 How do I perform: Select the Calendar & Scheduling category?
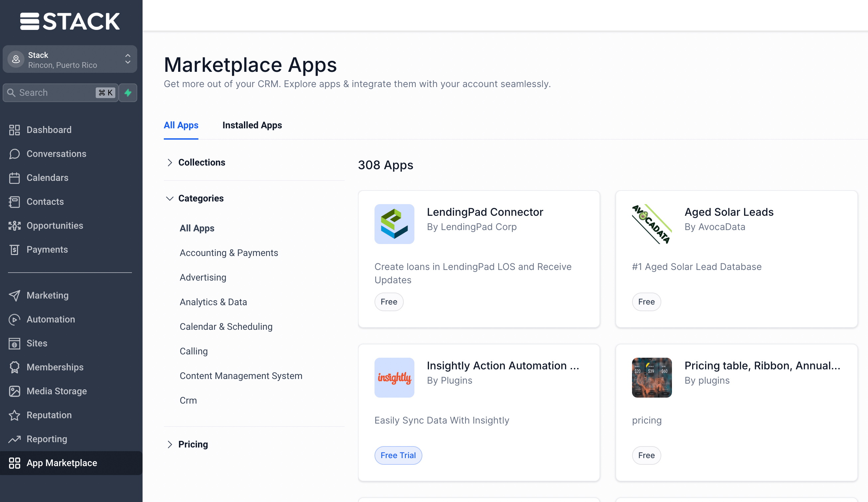pyautogui.click(x=226, y=326)
